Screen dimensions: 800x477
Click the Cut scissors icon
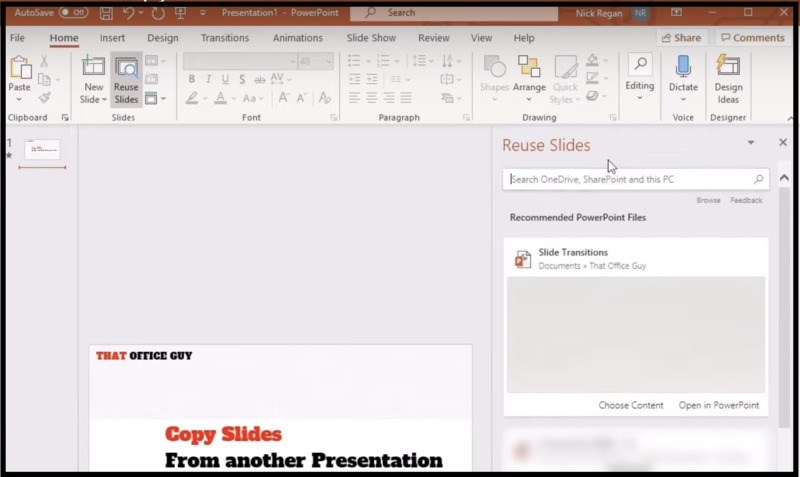pos(44,61)
